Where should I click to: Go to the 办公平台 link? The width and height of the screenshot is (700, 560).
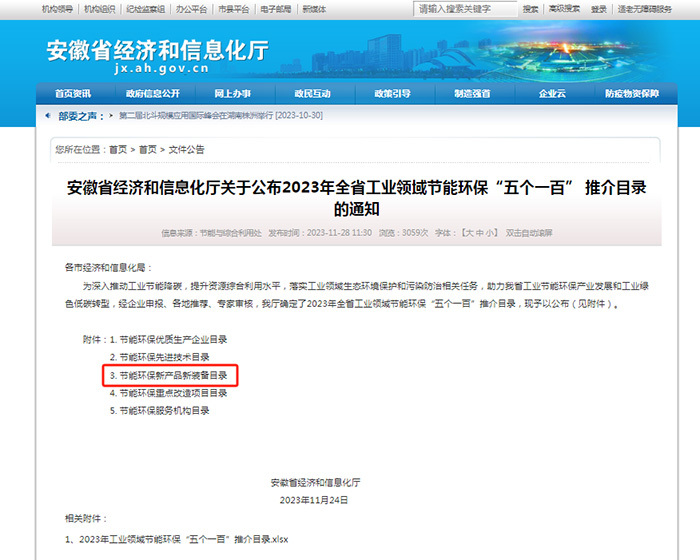(192, 9)
